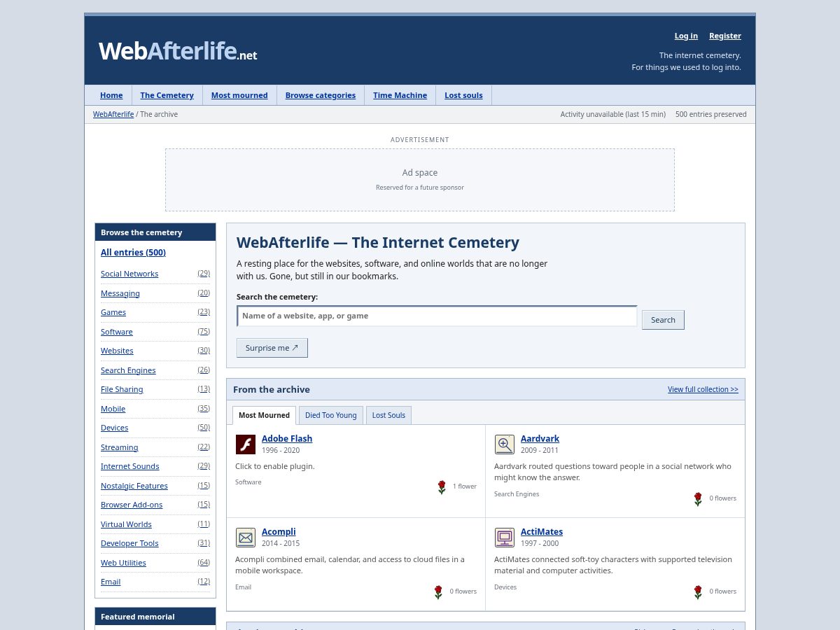Browse the Websites category
Screen dimensions: 840x630
(x=117, y=351)
